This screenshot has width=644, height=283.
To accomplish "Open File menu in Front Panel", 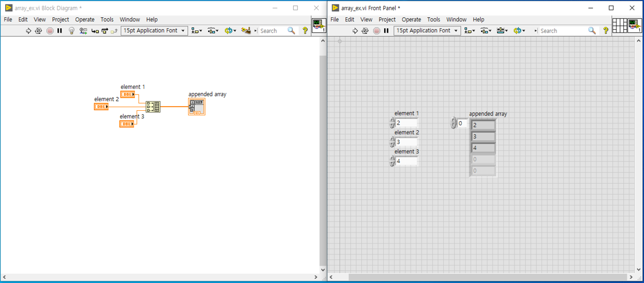I will pyautogui.click(x=335, y=20).
